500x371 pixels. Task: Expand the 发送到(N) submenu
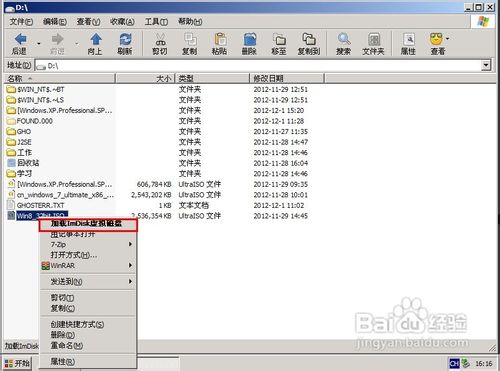(130, 282)
